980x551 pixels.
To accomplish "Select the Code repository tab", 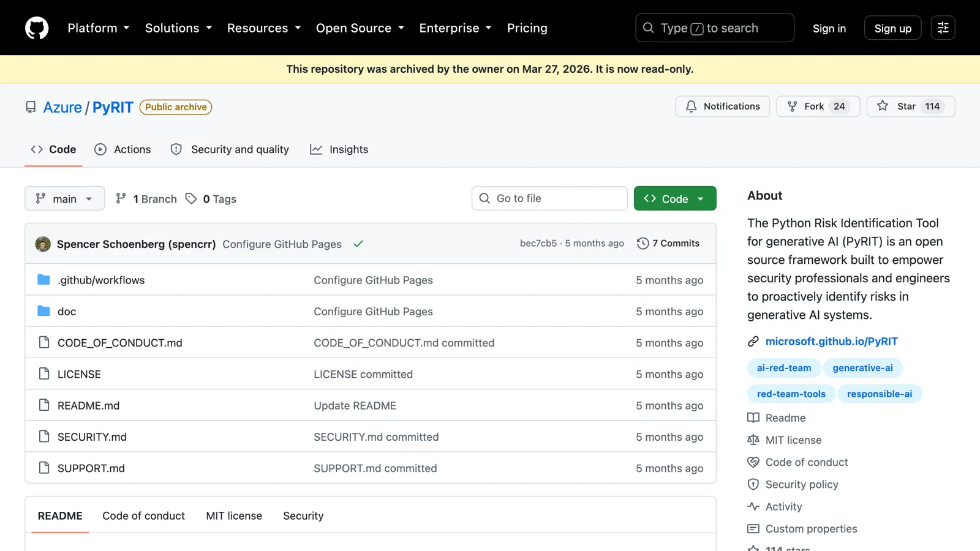I will (53, 149).
